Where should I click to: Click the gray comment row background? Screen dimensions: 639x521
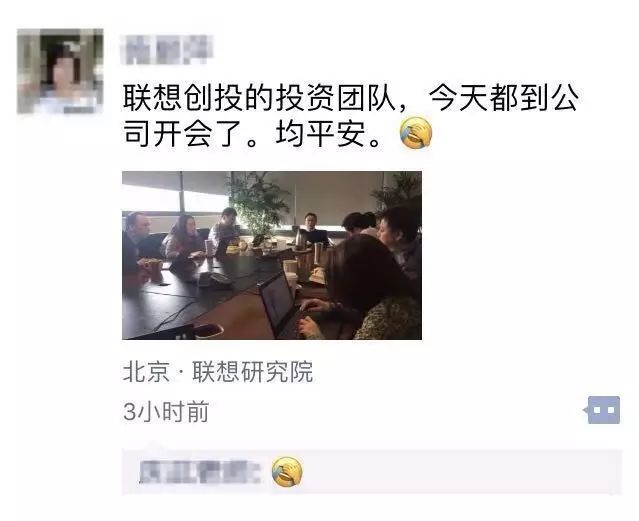coord(372,472)
